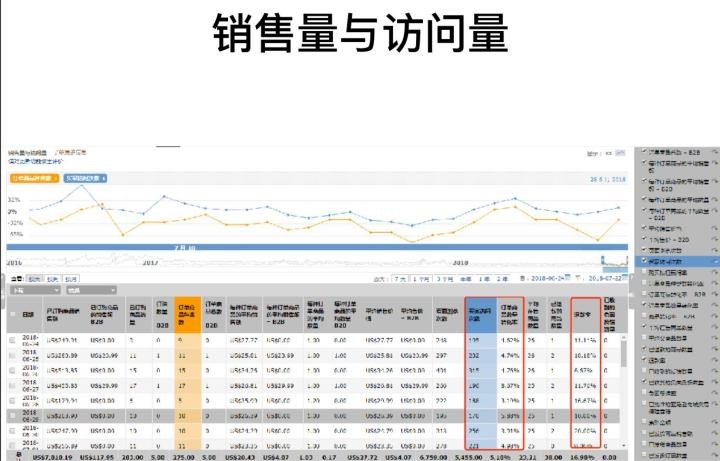Image resolution: width=720 pixels, height=461 pixels.
Task: Click arrow icon beside 购买按钮赢得率 in column list
Action: pos(715,272)
